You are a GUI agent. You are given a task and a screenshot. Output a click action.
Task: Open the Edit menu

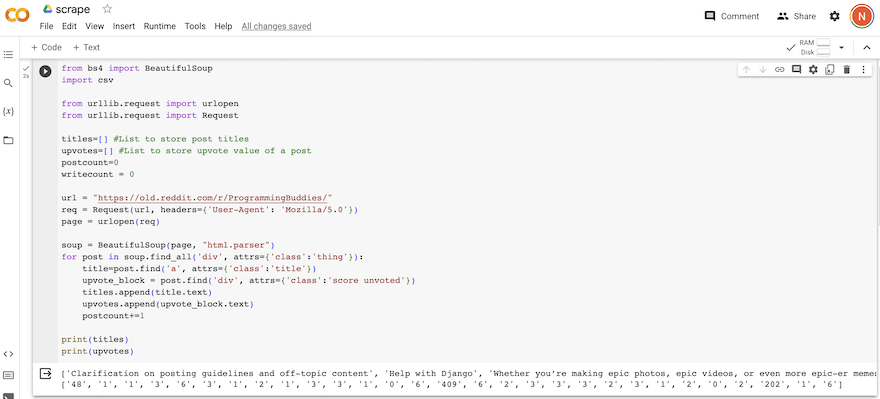[x=69, y=26]
